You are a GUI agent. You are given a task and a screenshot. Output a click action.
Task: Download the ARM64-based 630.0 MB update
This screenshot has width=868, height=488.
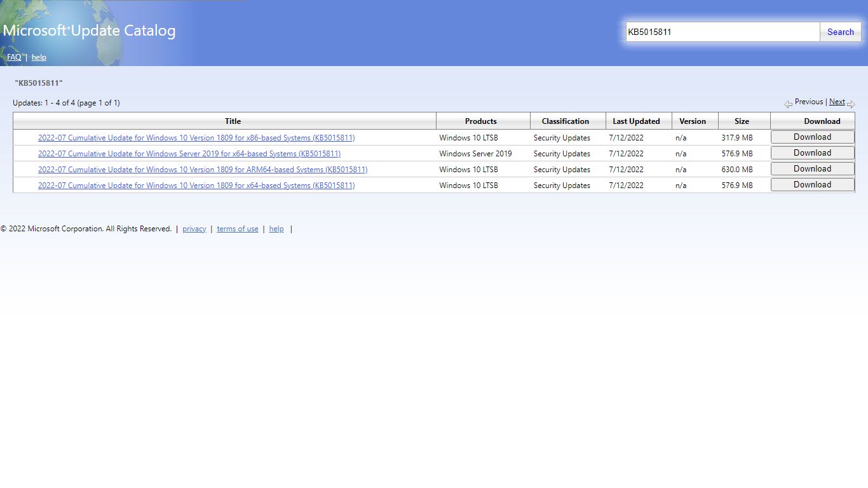pyautogui.click(x=812, y=169)
